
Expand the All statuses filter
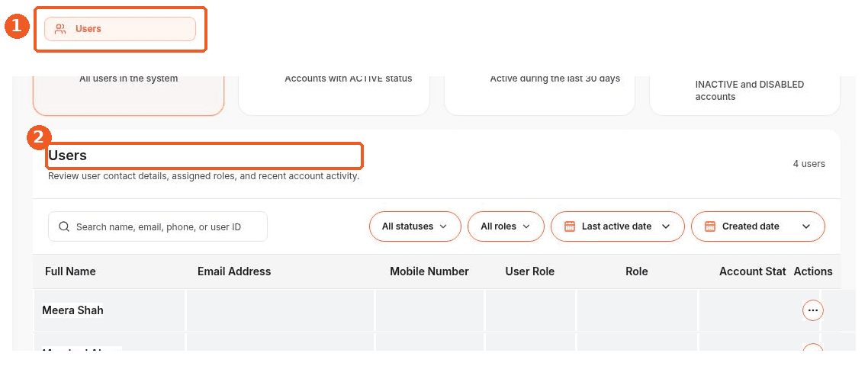click(415, 226)
